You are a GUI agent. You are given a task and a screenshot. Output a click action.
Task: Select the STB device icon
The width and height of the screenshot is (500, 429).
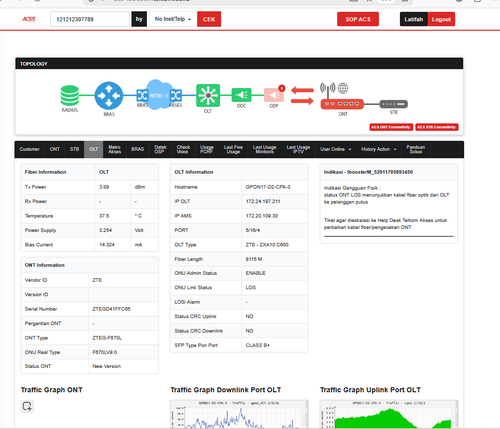click(394, 104)
